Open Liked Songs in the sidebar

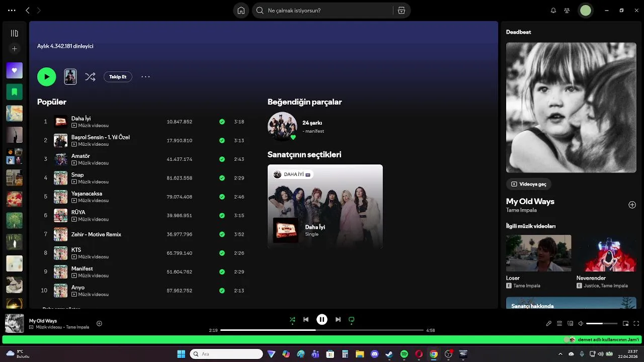coord(15,70)
